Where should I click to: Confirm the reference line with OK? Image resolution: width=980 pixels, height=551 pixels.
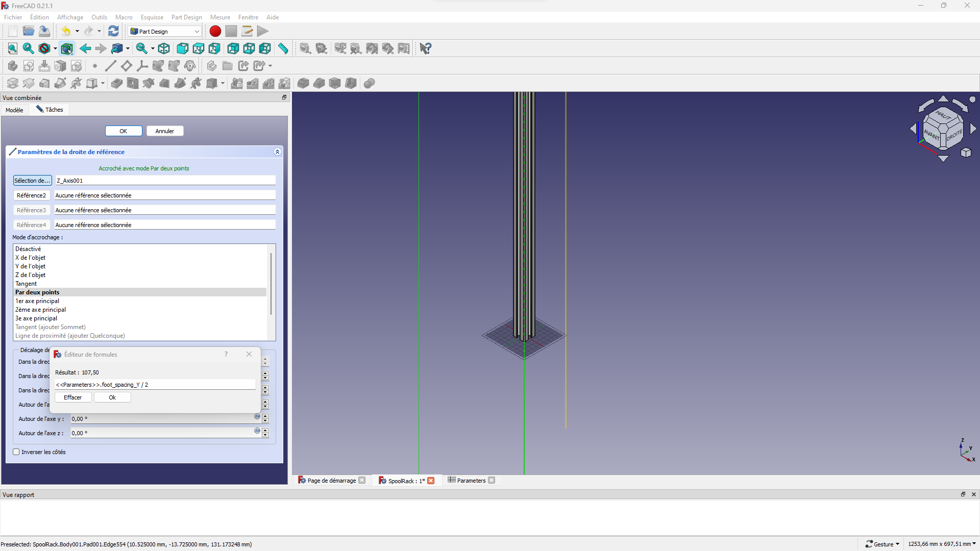click(x=123, y=131)
